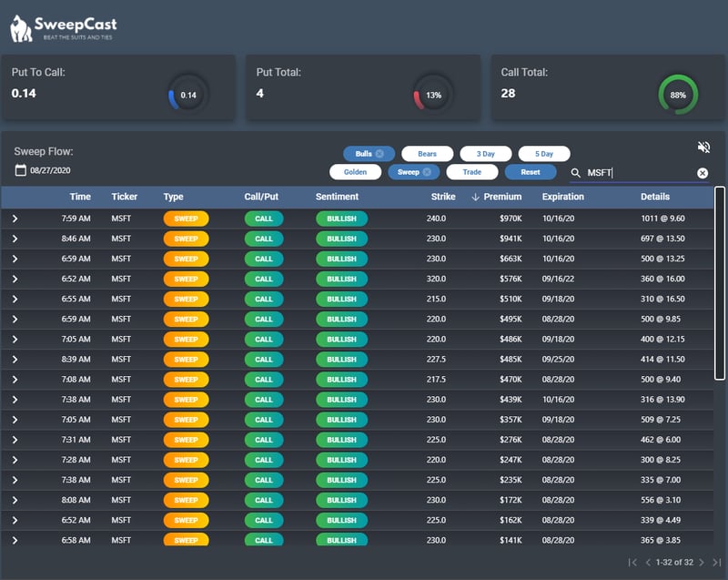The height and width of the screenshot is (580, 728).
Task: Enable the Golden filter chip
Action: pos(355,172)
